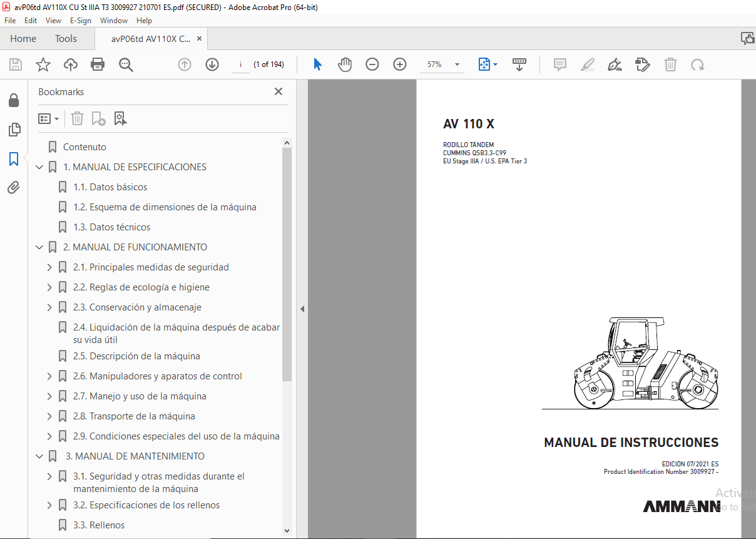
Task: Zoom out with the minus circle
Action: (x=372, y=64)
